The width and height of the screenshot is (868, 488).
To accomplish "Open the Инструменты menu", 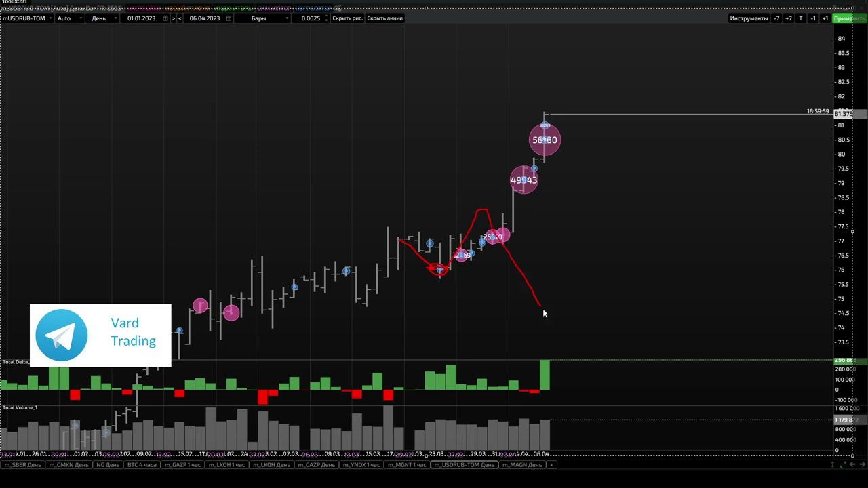I will 749,18.
